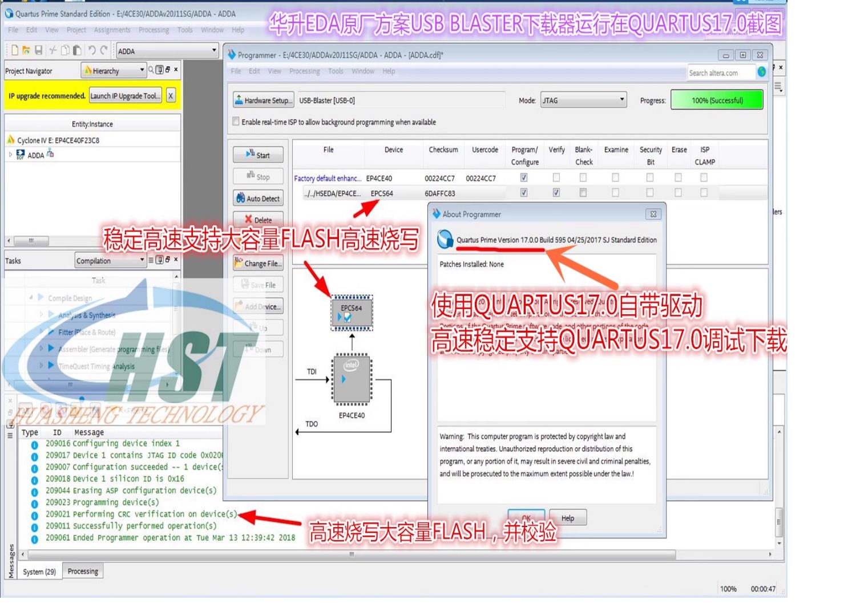Toggle Verify for the EP4CE40 row
856x616 pixels.
click(x=556, y=177)
